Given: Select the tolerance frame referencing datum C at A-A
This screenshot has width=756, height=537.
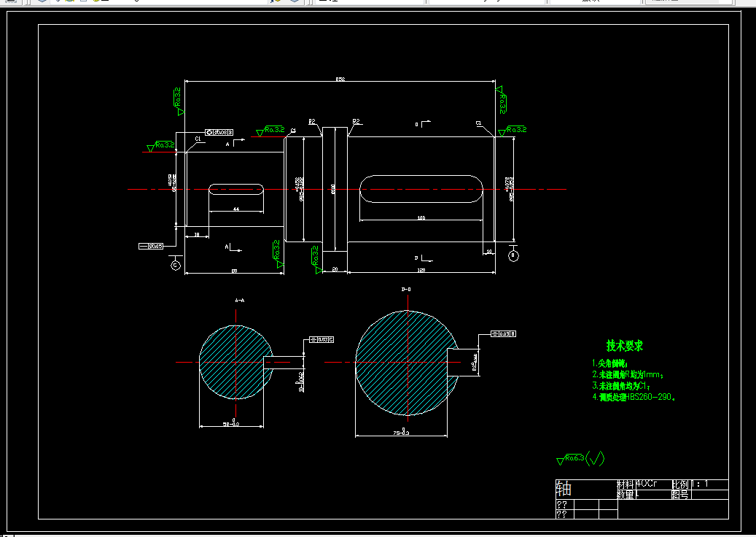Looking at the screenshot, I should (x=321, y=340).
